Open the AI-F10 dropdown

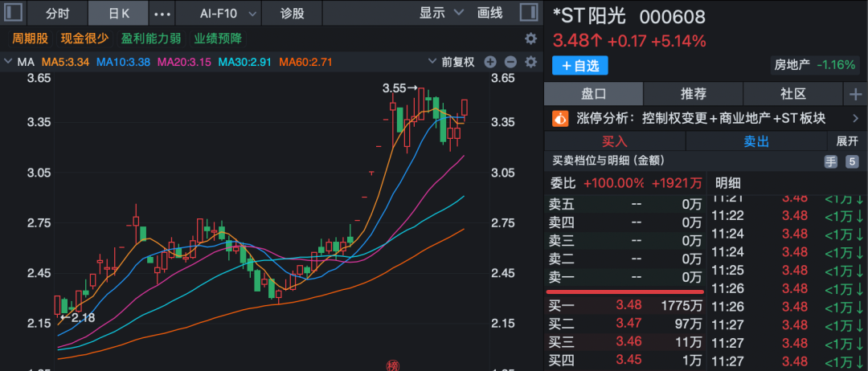pyautogui.click(x=229, y=14)
